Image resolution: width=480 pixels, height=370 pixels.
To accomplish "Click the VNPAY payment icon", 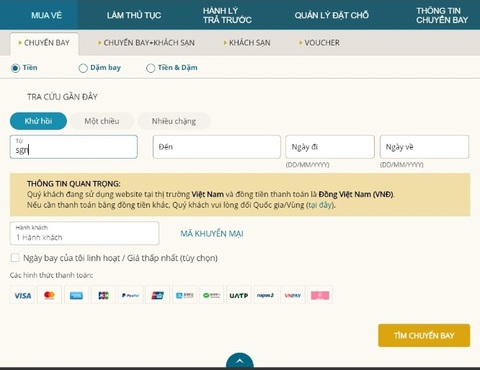I will [293, 295].
